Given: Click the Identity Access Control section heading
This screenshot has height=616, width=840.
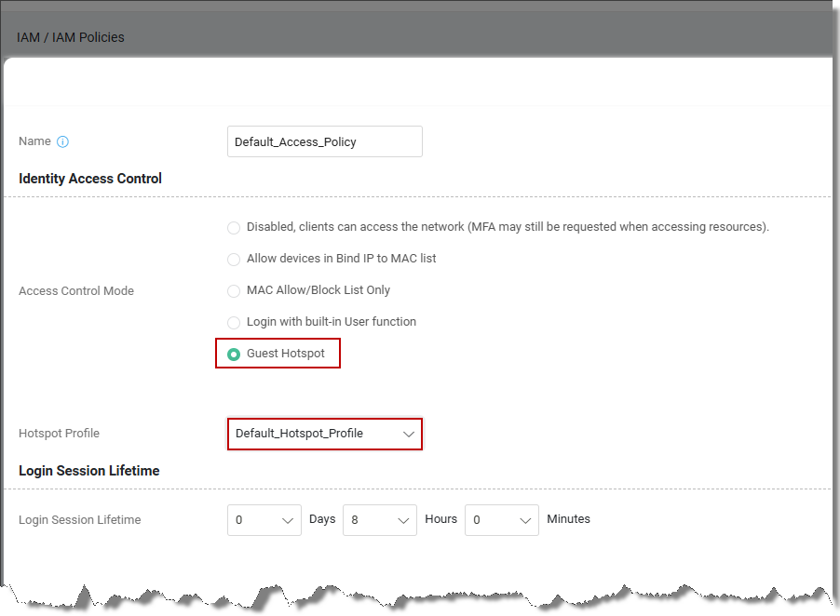Looking at the screenshot, I should (x=90, y=179).
